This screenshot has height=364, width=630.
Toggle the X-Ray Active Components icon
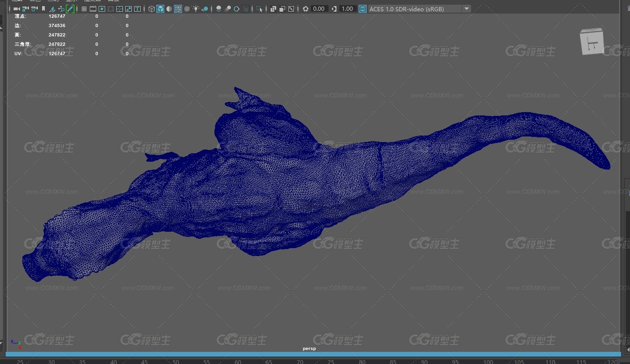pos(282,9)
